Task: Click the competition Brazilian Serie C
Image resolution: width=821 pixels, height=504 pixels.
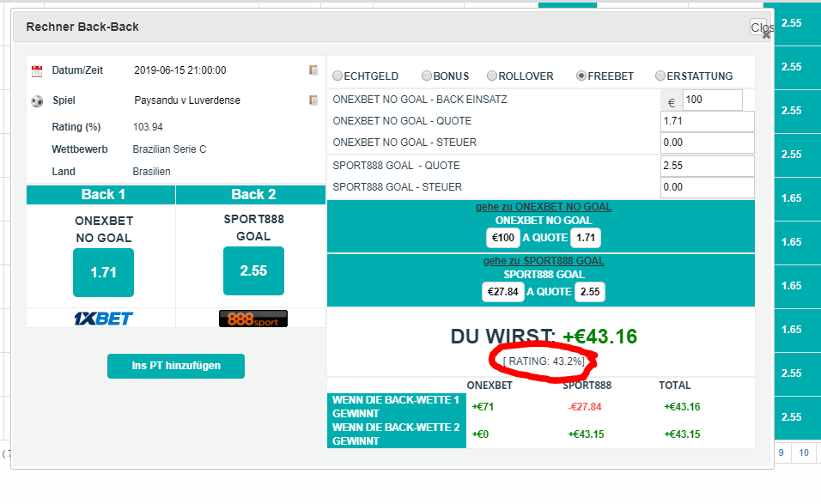Action: [169, 149]
